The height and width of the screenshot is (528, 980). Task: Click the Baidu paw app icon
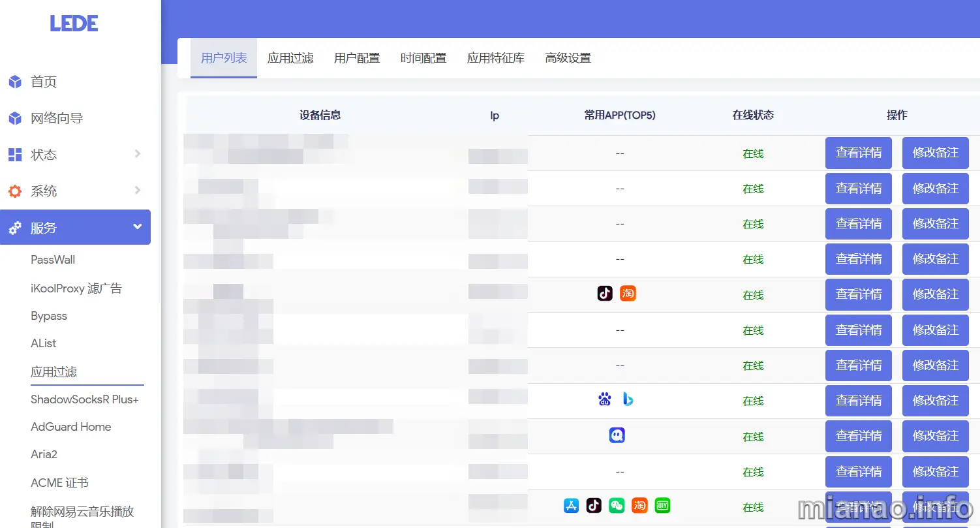(x=605, y=399)
